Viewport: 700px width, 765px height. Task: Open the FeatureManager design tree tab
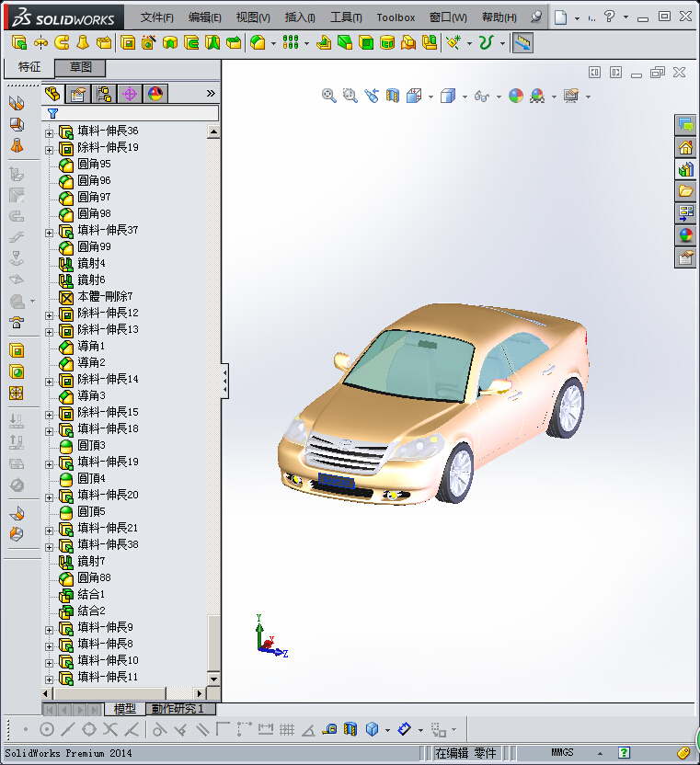(52, 94)
